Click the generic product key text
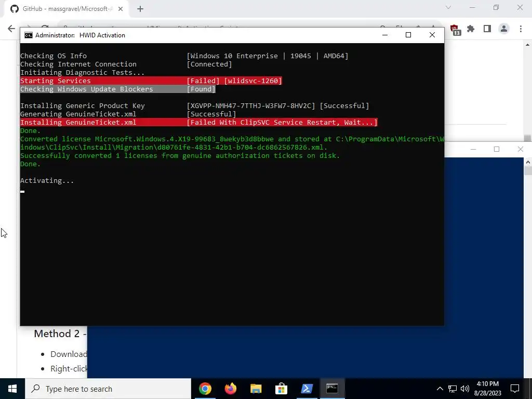 (x=251, y=106)
